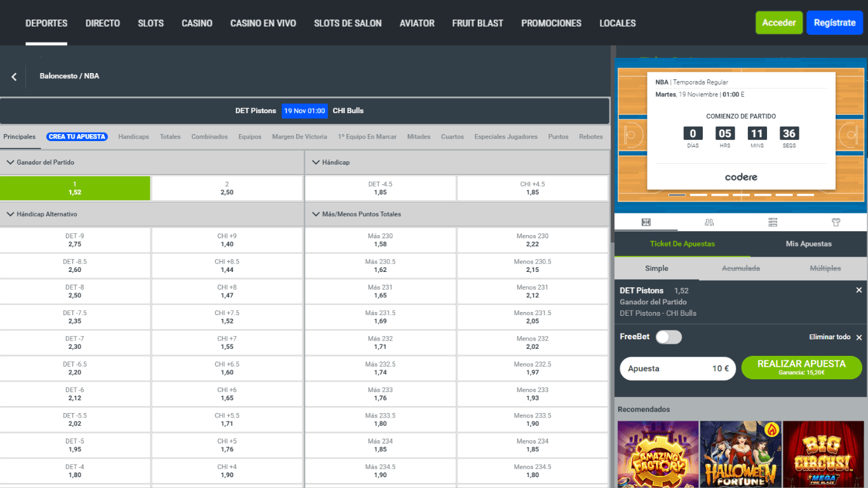
Task: Click the Baloncesto / NBA breadcrumb
Action: [69, 76]
